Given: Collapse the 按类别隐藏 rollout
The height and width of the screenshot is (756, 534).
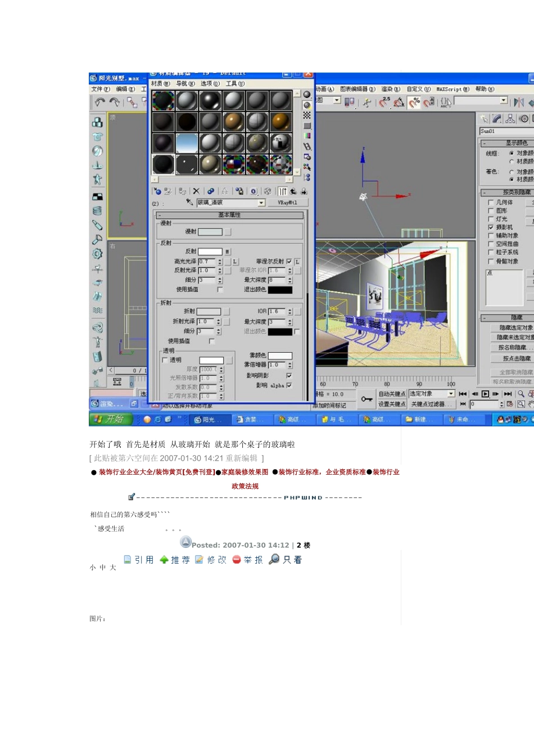Looking at the screenshot, I should coord(508,192).
